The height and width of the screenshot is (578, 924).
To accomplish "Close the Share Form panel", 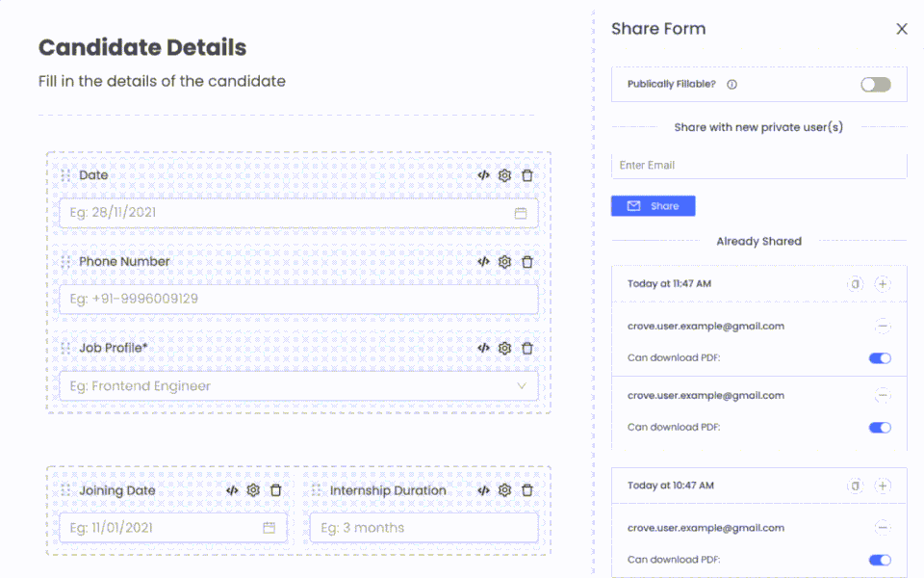I will click(x=902, y=29).
